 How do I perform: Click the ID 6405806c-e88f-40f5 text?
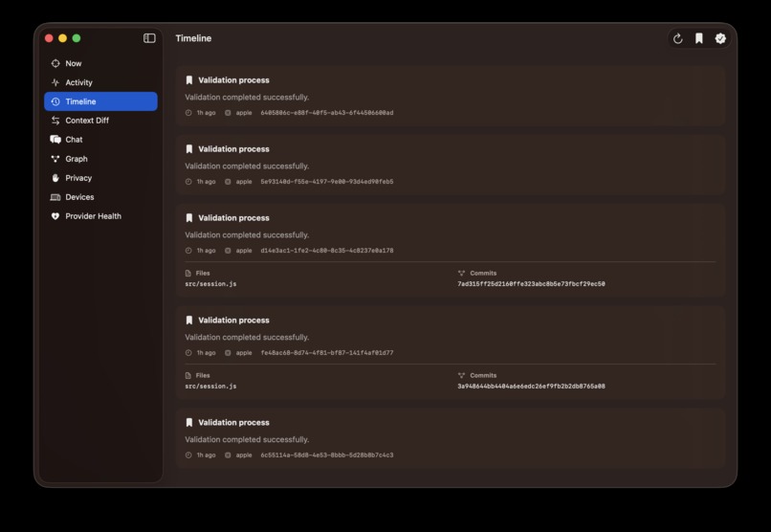326,113
